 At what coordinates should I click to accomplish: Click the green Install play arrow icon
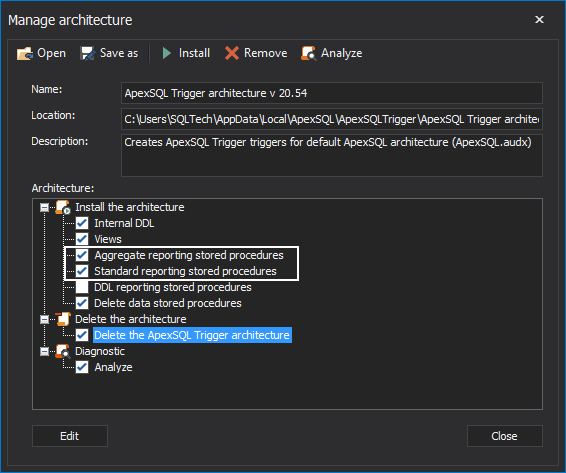click(x=166, y=53)
